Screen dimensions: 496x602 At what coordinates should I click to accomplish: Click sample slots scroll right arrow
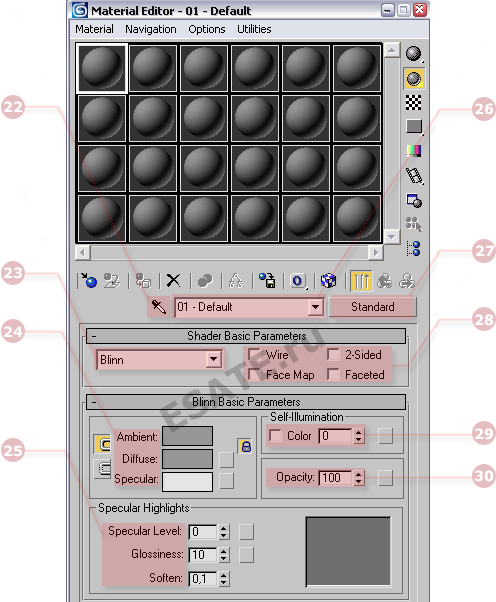pos(376,252)
